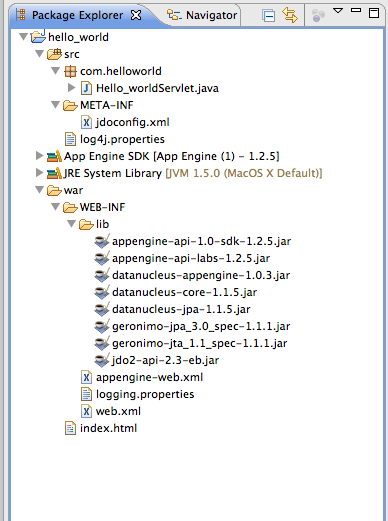Click the lib folder icon
This screenshot has height=521, width=388.
(86, 224)
